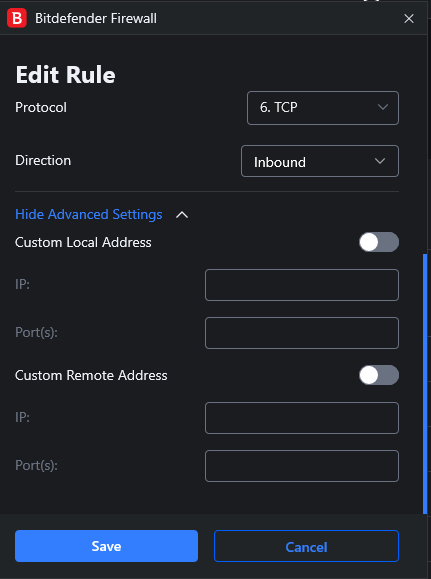Click the Bitdefender Firewall title text
This screenshot has width=431, height=579.
pos(96,18)
